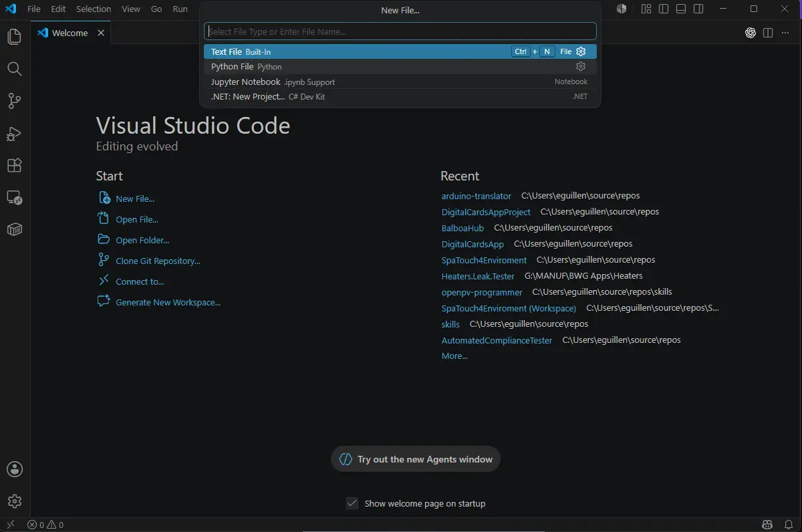Open the Remote Explorer view
802x532 pixels.
pyautogui.click(x=14, y=198)
